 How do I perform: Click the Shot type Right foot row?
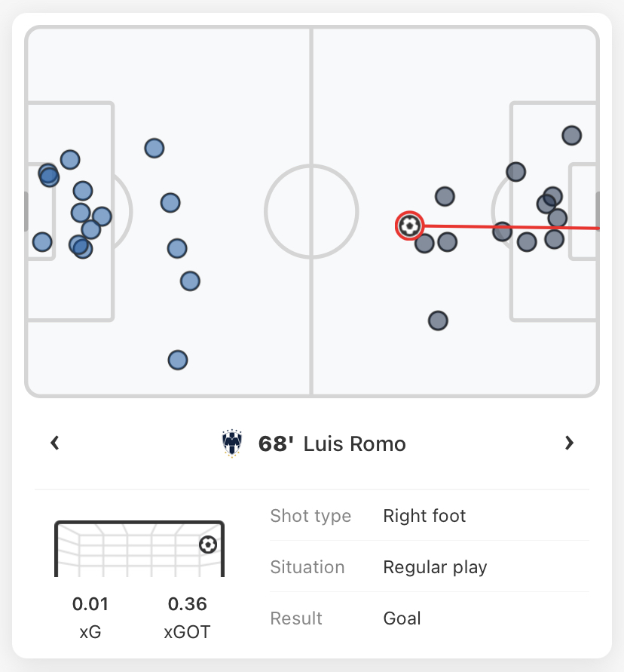430,516
